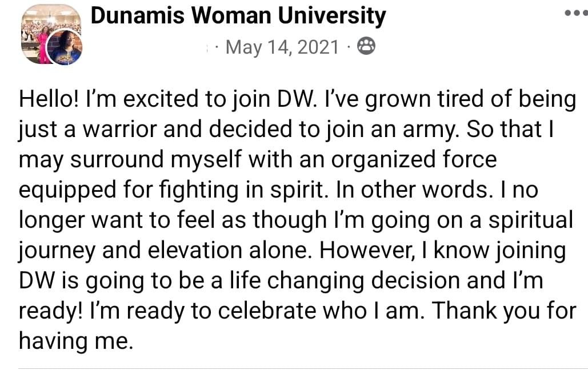
Task: Open the small circular profile picture
Action: [x=65, y=47]
